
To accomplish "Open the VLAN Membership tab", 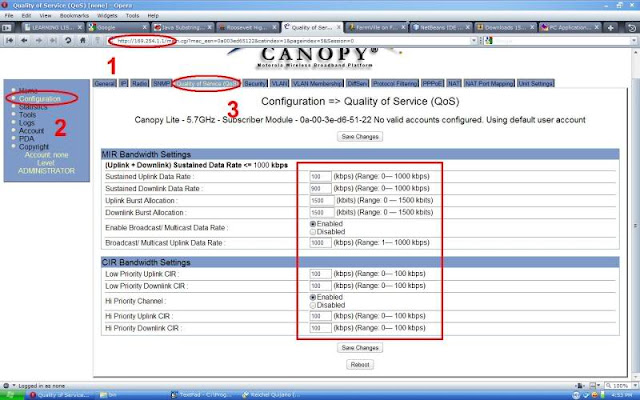I will [318, 83].
